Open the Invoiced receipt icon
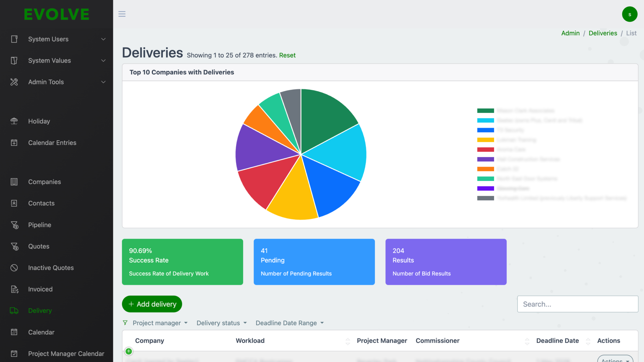Screen dimensions: 644x362 coord(14,289)
